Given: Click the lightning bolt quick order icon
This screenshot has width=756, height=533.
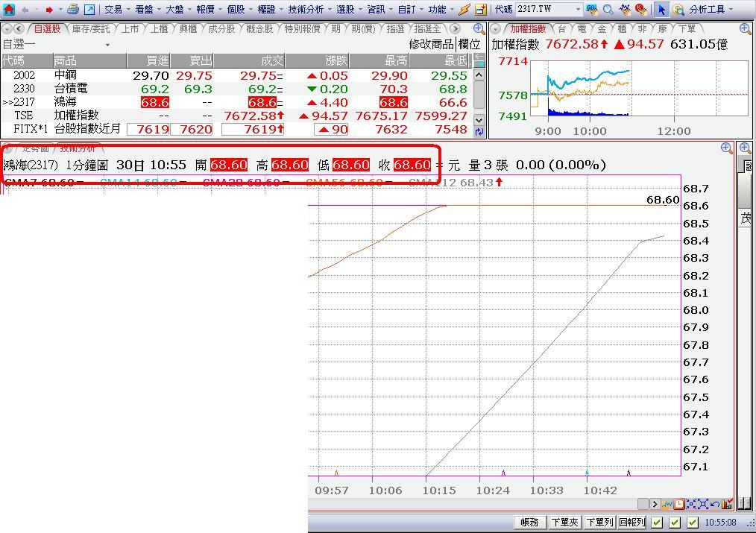Looking at the screenshot, I should click(464, 9).
